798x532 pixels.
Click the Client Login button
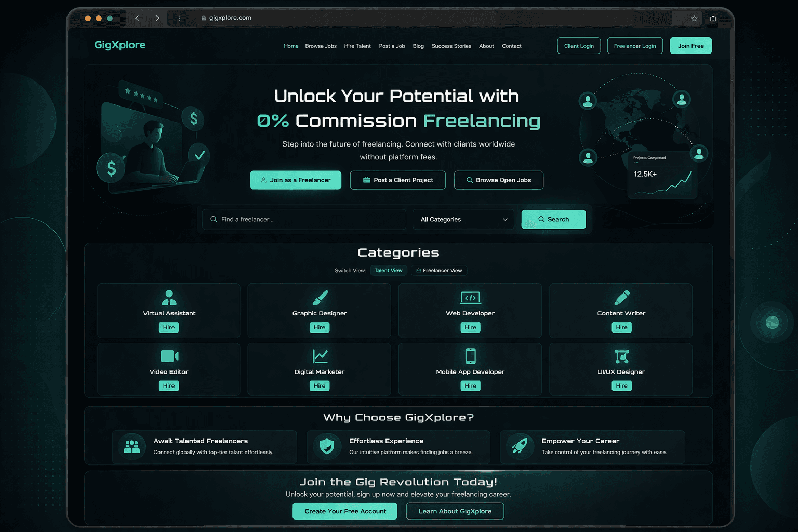pos(579,46)
